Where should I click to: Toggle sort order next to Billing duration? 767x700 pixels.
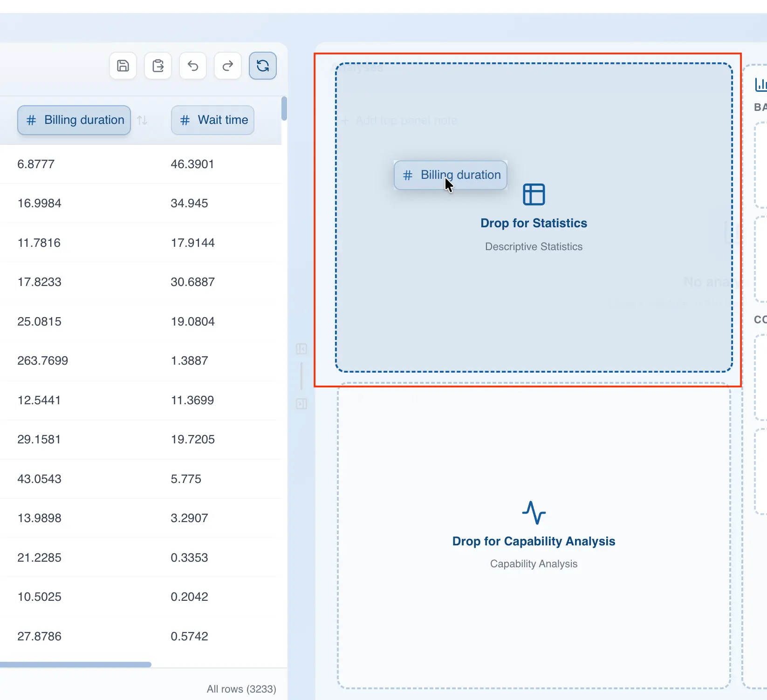tap(143, 120)
